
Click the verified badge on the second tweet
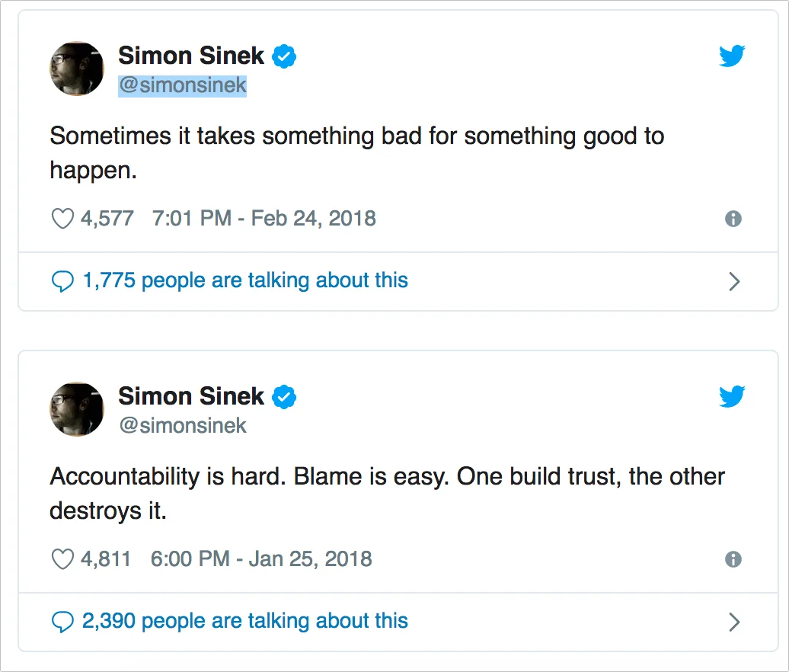tap(286, 396)
